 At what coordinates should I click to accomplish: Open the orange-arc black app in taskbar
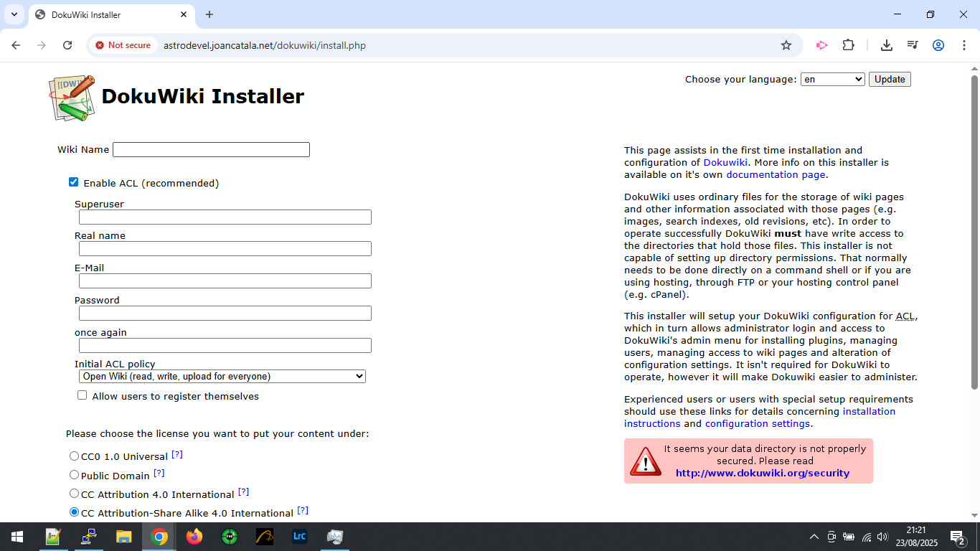tap(265, 537)
